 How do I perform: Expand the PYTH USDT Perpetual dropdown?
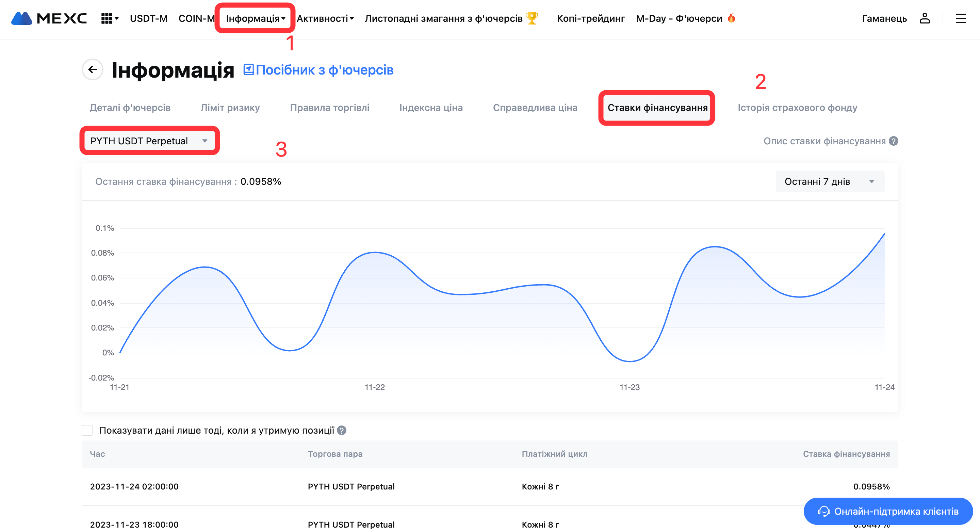pos(149,141)
